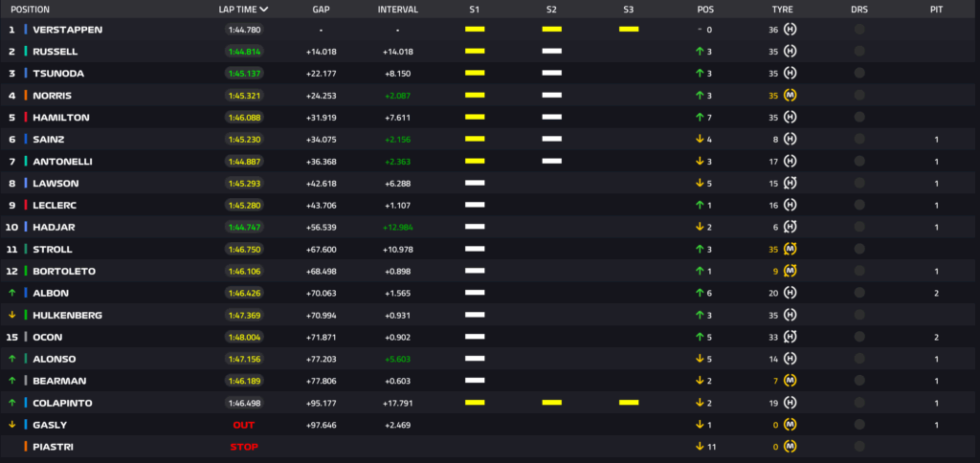The height and width of the screenshot is (463, 980).
Task: Click Norris's orange team color bar
Action: coord(26,96)
